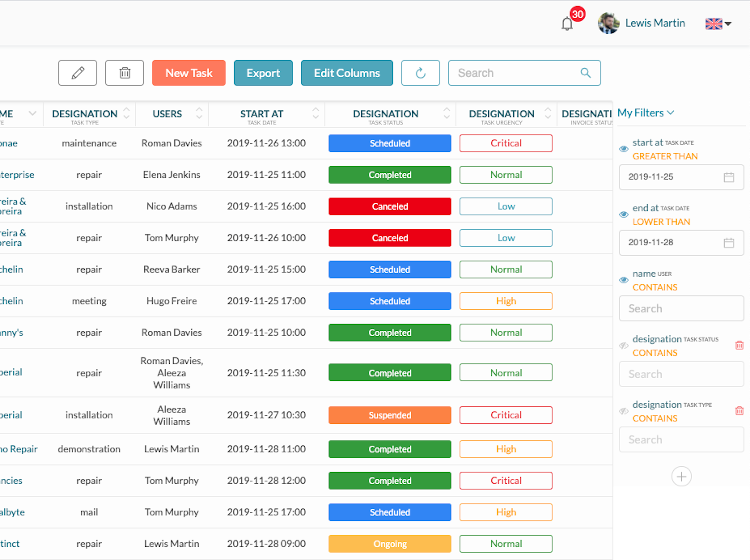Create a task with the New Task button
750x560 pixels.
[x=189, y=73]
